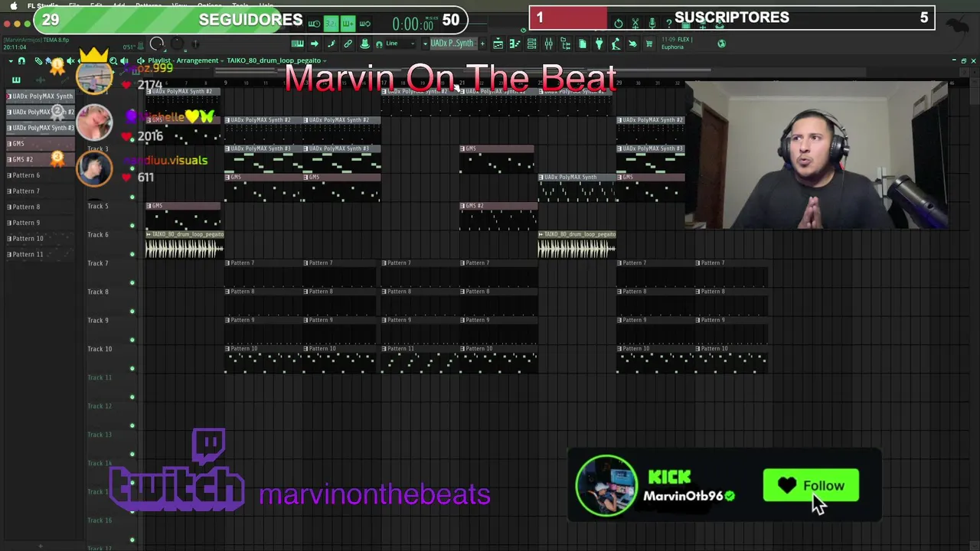Click the Track 12 label

100,406
